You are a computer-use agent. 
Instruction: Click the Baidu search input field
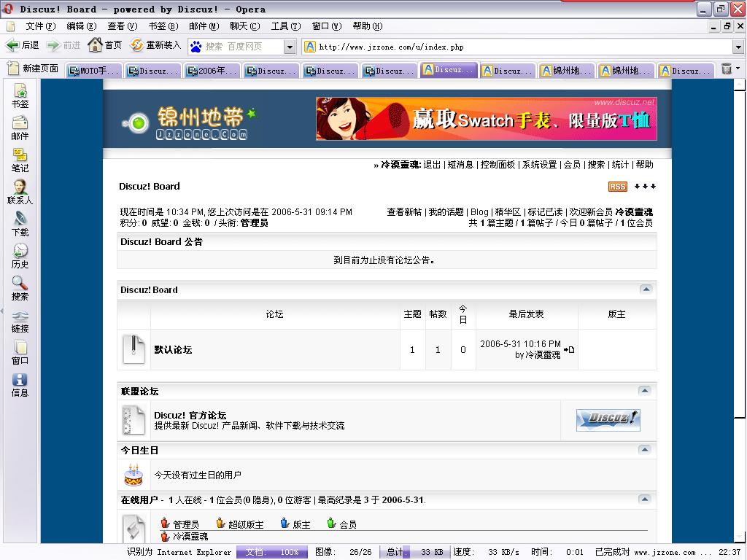pos(244,47)
